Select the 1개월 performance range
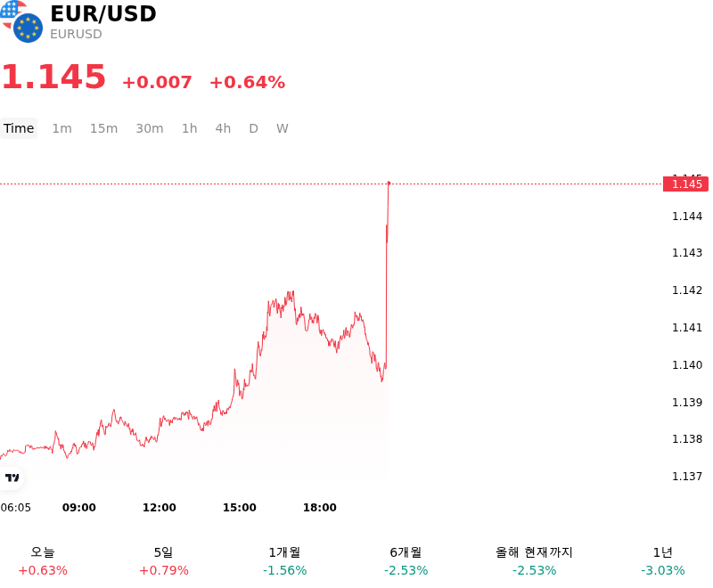 tap(284, 561)
